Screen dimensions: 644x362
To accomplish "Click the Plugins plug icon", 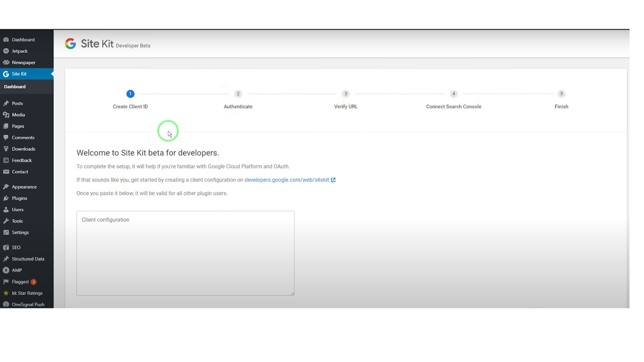I will [x=6, y=198].
